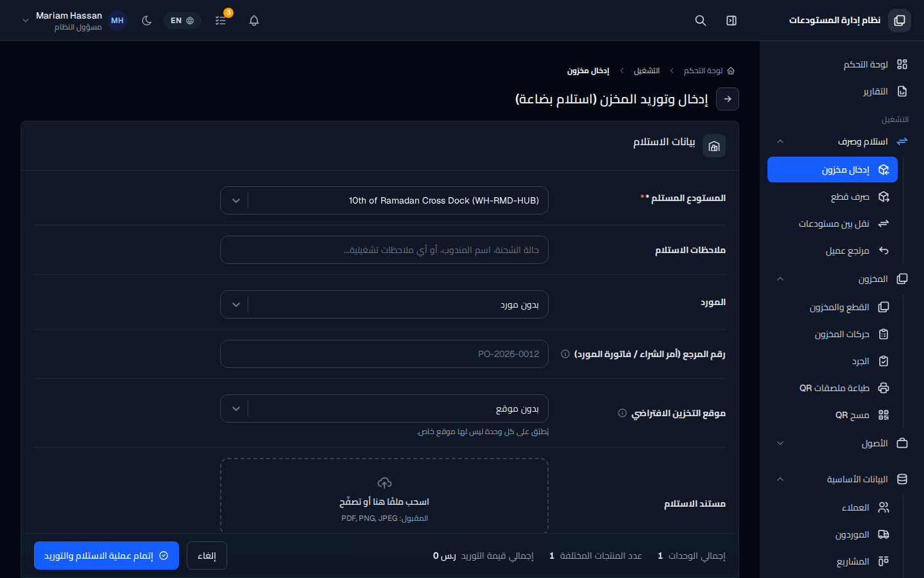Open الموردون sidebar item
924x578 pixels.
coord(832,534)
